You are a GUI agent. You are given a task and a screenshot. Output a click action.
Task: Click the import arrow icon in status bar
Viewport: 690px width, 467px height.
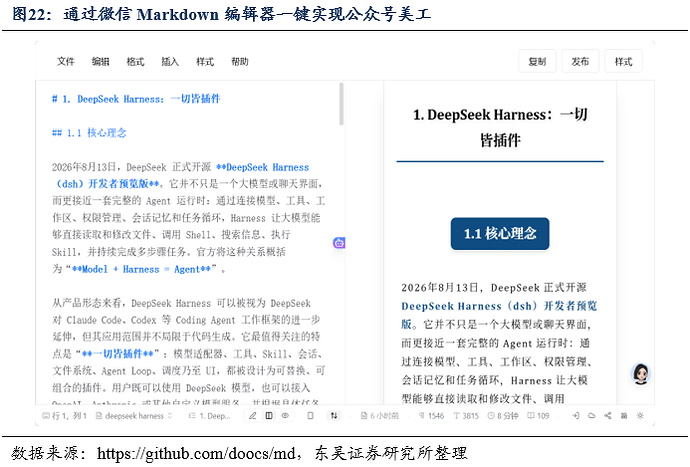(576, 416)
